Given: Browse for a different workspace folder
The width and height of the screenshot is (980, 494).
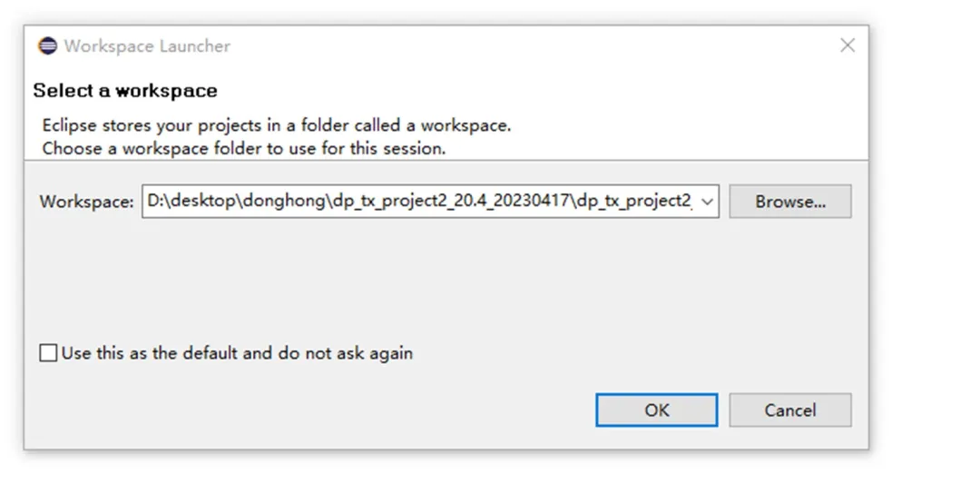Looking at the screenshot, I should [789, 202].
